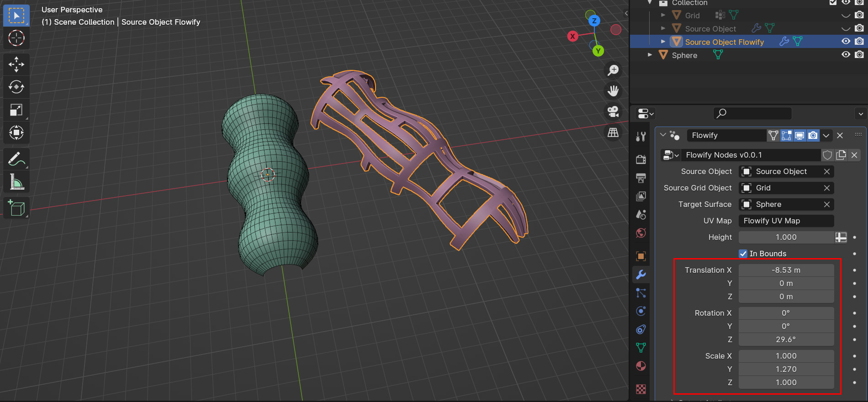Unlink the Flowify Nodes node group
The width and height of the screenshot is (868, 402).
pyautogui.click(x=854, y=155)
